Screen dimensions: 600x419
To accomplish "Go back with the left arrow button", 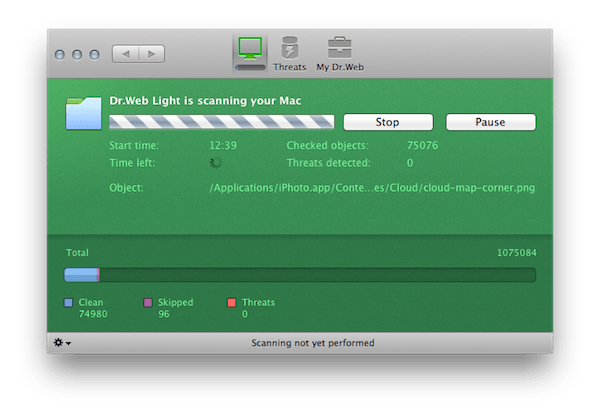I will 126,54.
